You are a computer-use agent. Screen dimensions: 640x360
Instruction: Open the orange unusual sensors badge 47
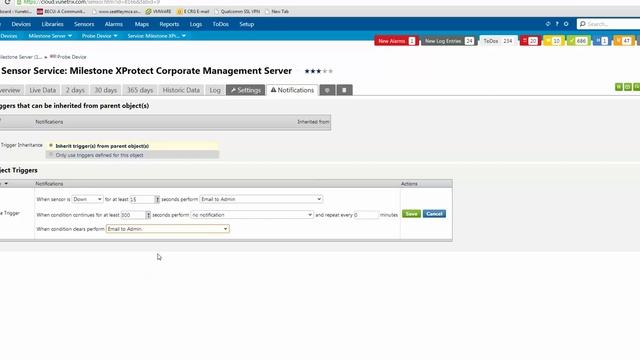point(623,41)
